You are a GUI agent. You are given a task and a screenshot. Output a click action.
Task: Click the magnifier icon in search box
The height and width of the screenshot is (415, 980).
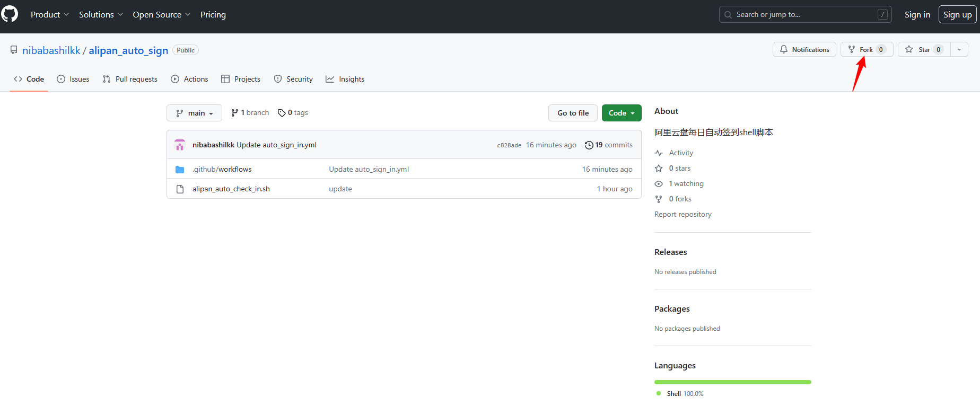728,15
